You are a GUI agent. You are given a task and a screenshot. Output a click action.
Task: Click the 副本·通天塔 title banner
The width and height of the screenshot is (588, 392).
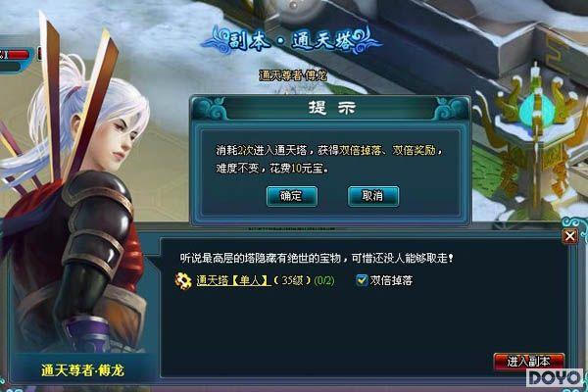(291, 40)
